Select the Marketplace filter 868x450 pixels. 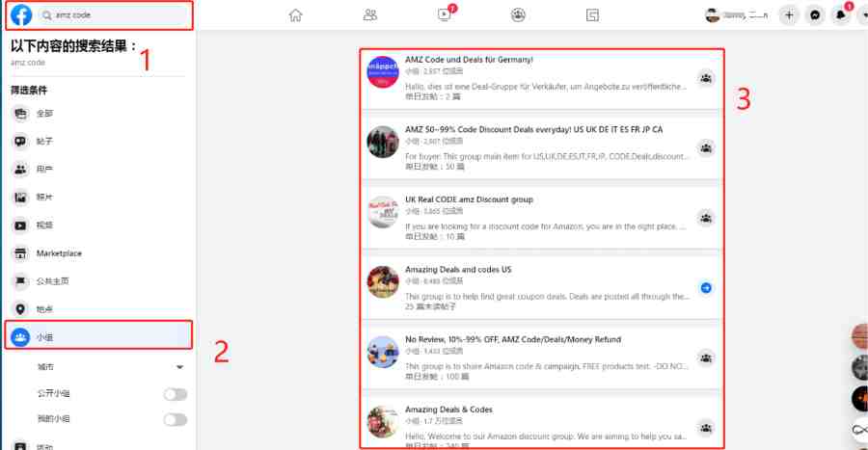98,253
